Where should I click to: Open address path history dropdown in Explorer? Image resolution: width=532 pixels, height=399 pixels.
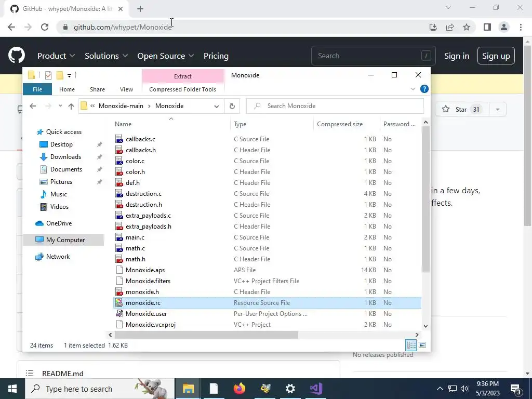click(217, 106)
